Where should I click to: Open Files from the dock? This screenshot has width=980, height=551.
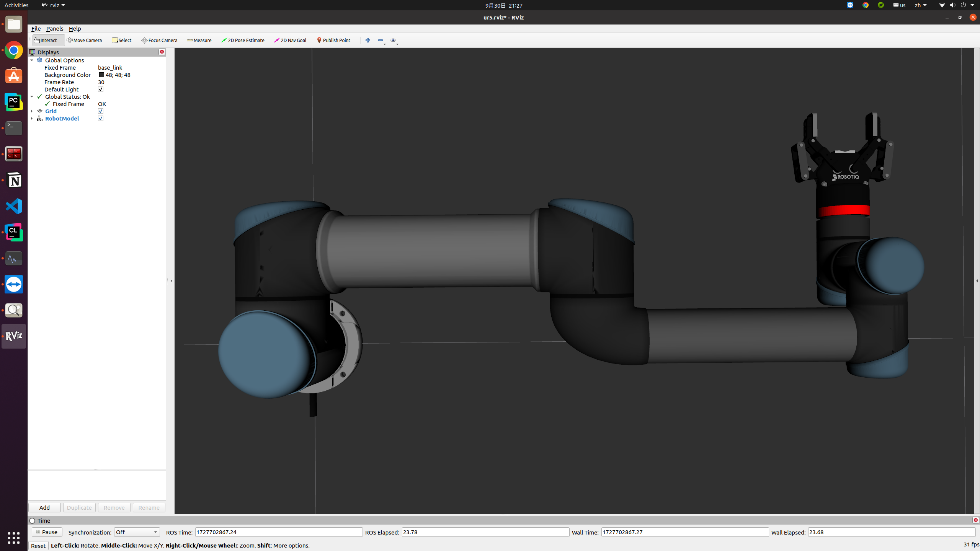point(14,24)
